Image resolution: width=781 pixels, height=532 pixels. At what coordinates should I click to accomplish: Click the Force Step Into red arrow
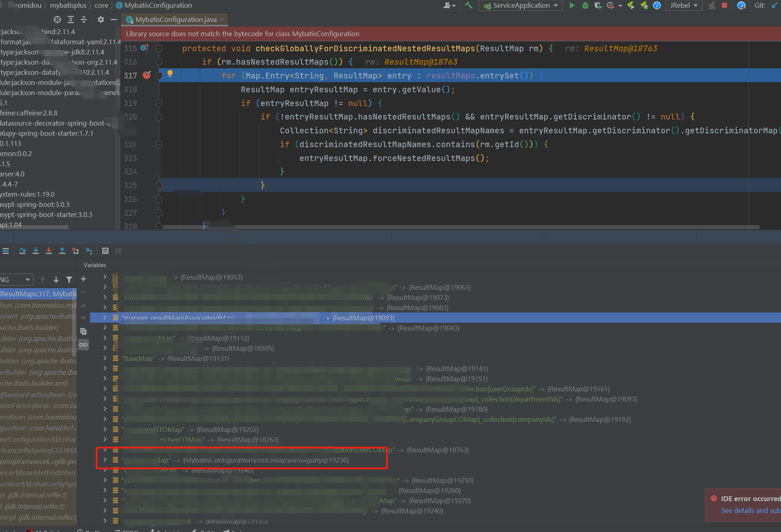pyautogui.click(x=49, y=251)
